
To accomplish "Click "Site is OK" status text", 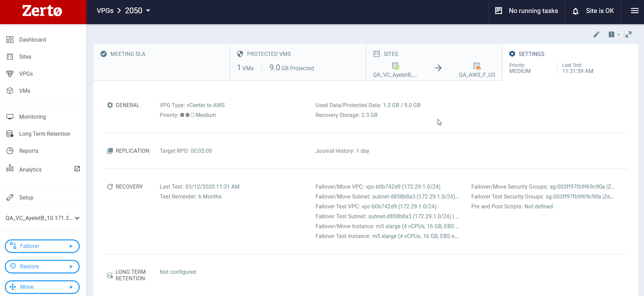I will pyautogui.click(x=600, y=11).
